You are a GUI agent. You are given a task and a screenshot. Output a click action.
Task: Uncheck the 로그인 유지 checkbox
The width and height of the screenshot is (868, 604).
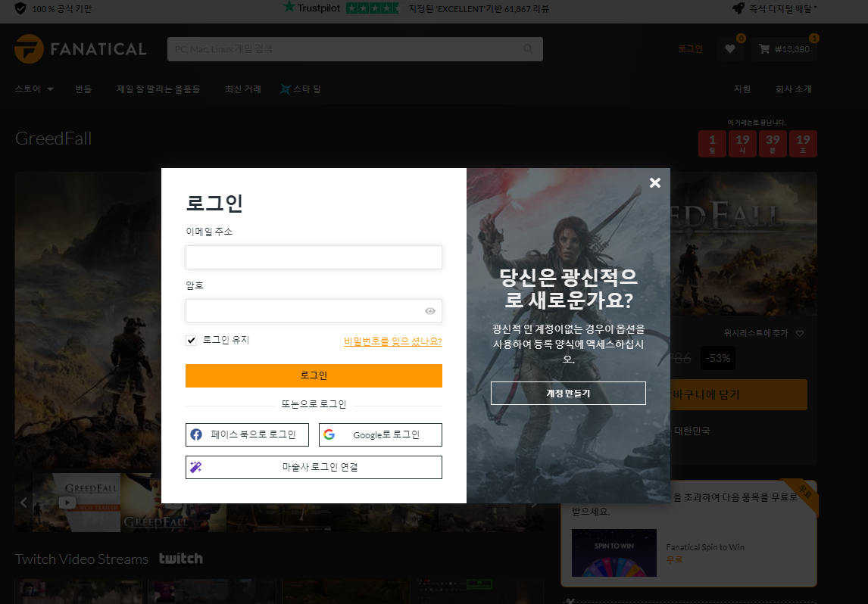point(191,340)
